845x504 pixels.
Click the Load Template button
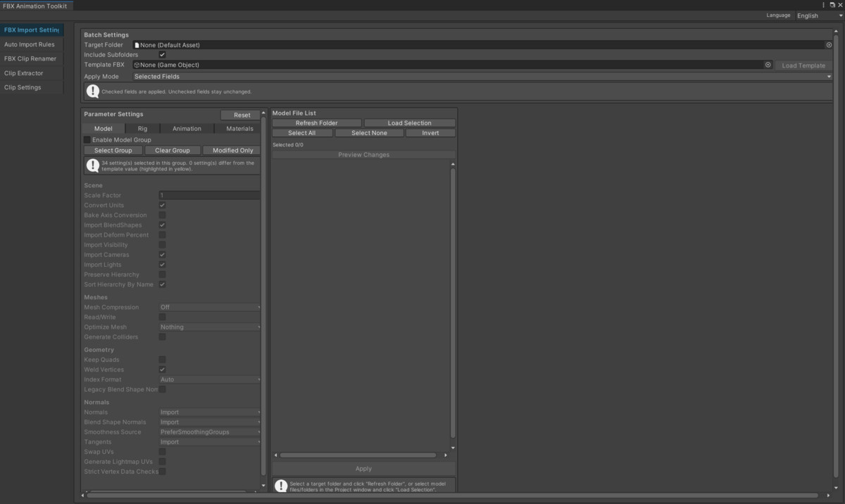point(803,65)
